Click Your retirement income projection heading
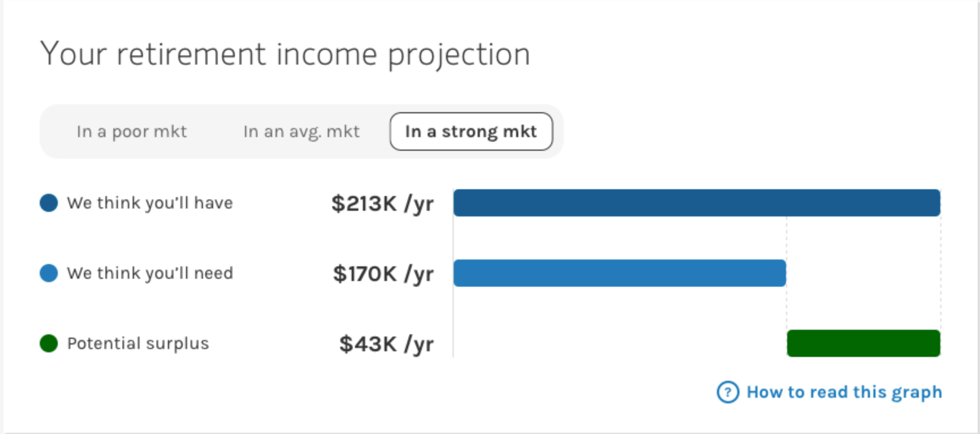The height and width of the screenshot is (434, 980). point(285,55)
